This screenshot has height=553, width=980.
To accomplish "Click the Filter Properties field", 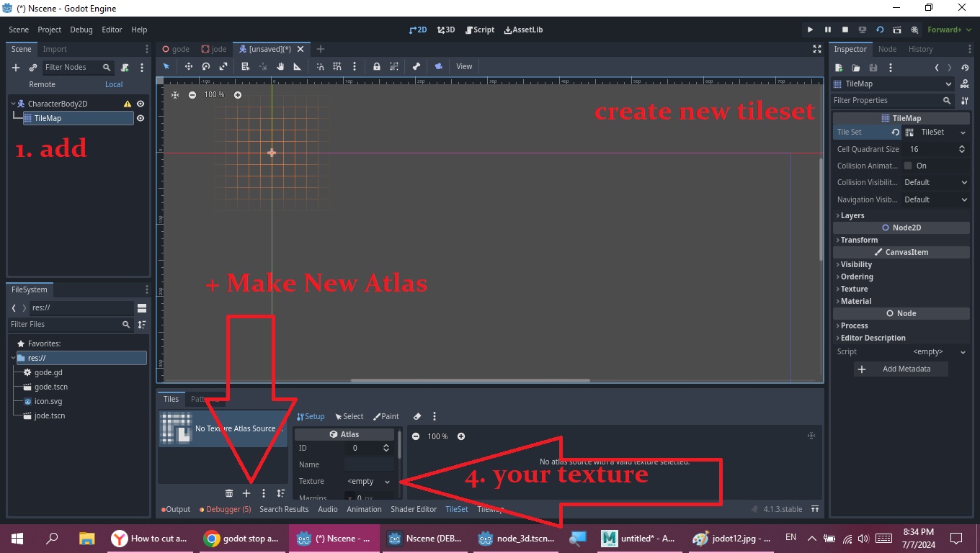I will click(893, 101).
